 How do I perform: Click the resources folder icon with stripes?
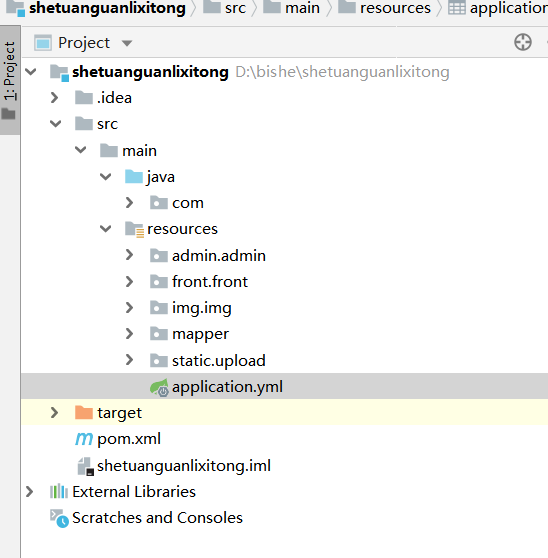click(134, 229)
